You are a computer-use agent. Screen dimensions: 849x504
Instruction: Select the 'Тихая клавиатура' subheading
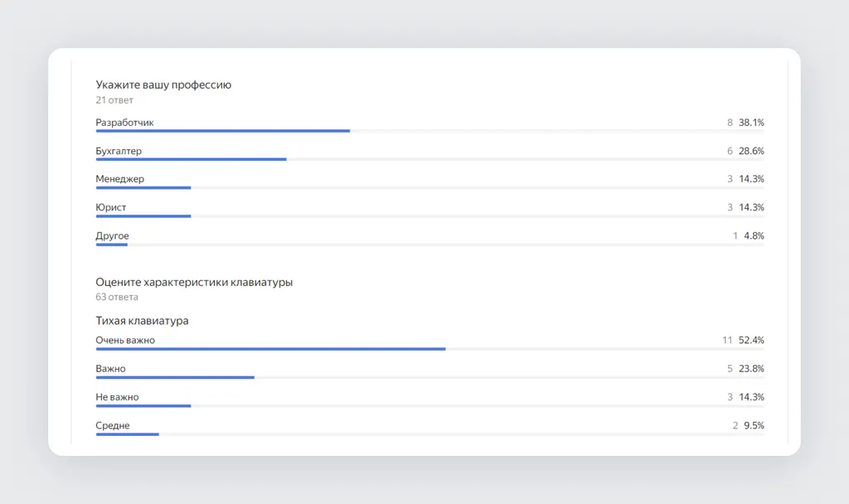click(142, 321)
